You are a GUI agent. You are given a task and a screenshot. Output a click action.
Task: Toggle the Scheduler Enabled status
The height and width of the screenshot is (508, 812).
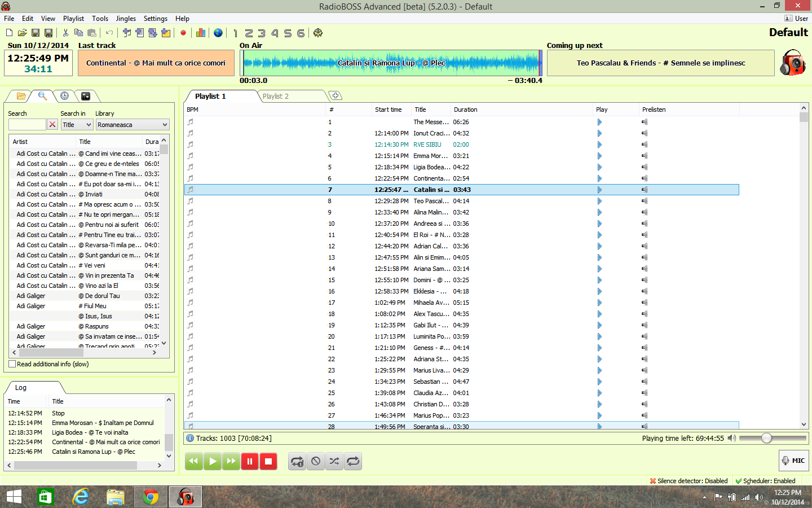point(765,481)
